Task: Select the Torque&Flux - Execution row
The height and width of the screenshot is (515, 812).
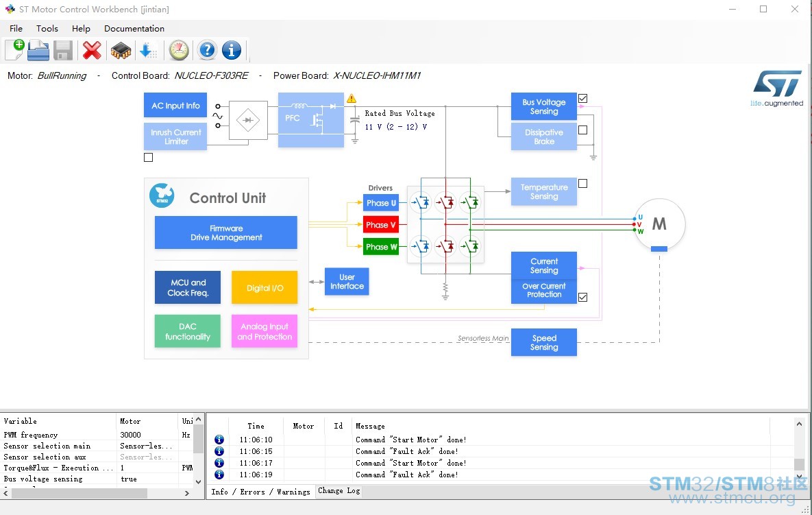Action: pyautogui.click(x=97, y=468)
